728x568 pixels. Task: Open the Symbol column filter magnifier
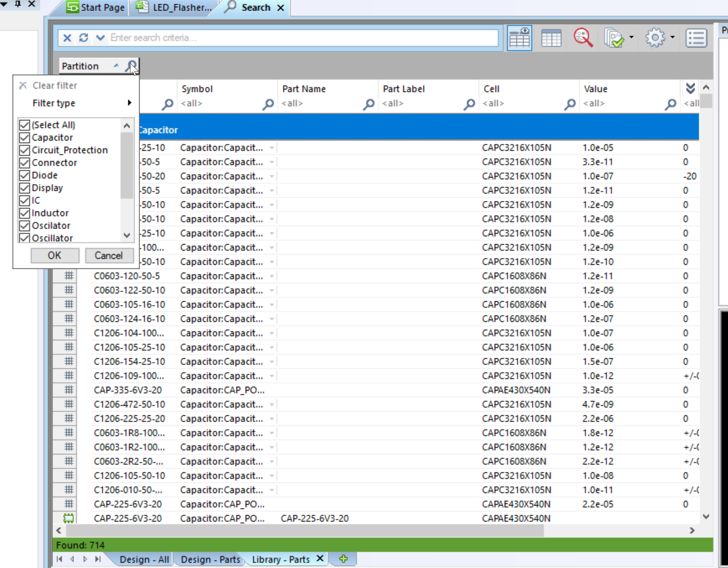[x=268, y=104]
